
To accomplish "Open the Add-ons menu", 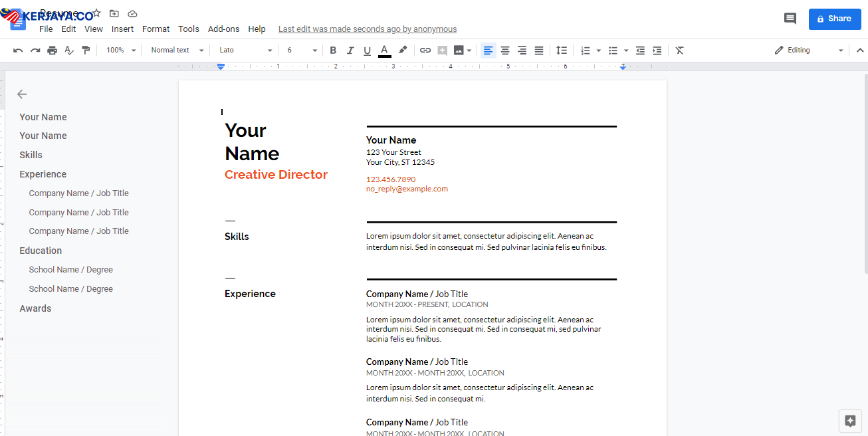I will tap(223, 29).
